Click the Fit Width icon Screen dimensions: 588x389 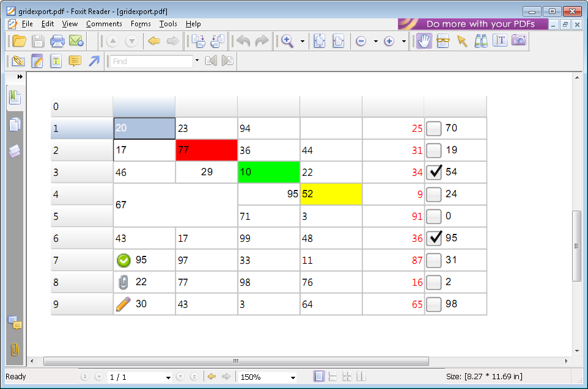point(338,41)
